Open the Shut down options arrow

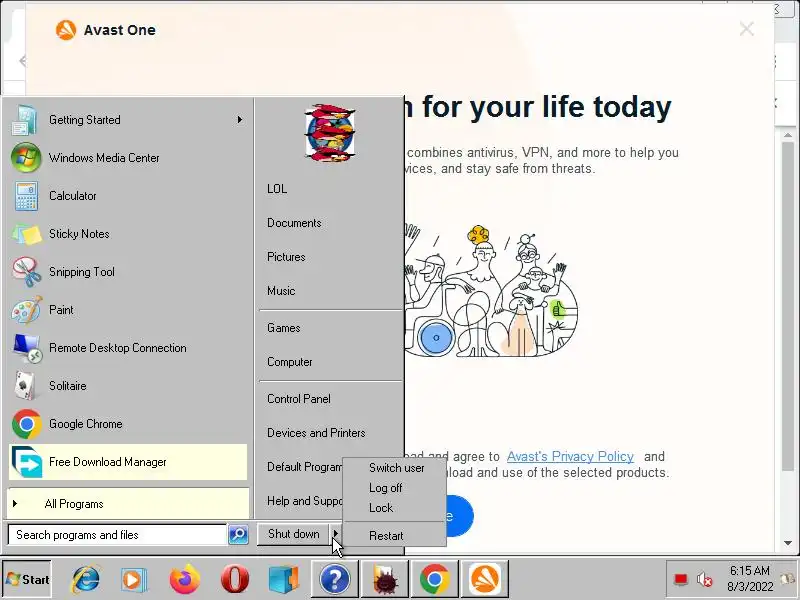(335, 534)
